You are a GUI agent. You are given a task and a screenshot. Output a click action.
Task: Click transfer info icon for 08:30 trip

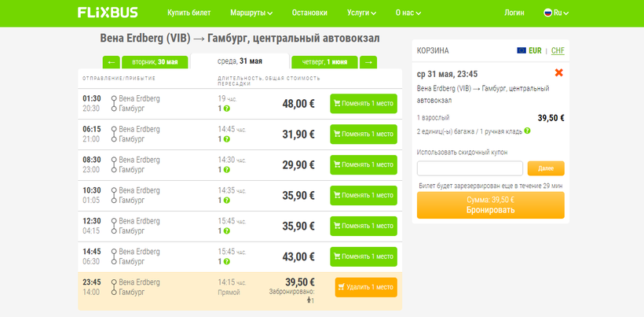point(226,170)
